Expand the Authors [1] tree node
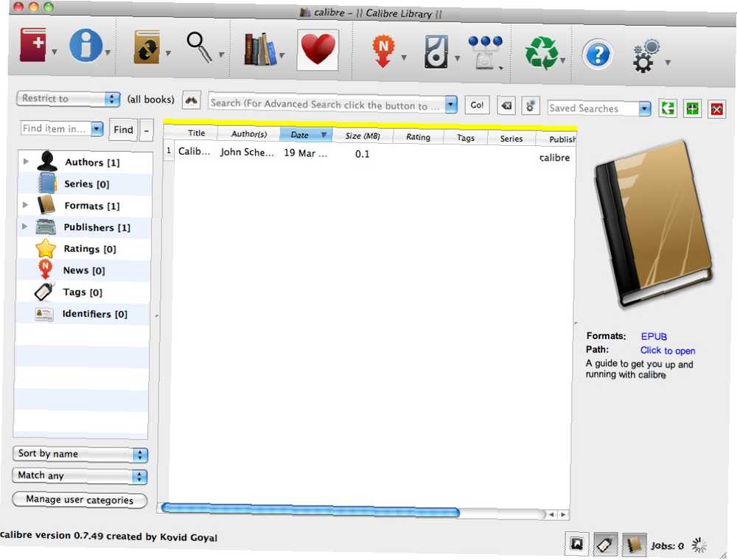This screenshot has height=560, width=737. click(26, 161)
